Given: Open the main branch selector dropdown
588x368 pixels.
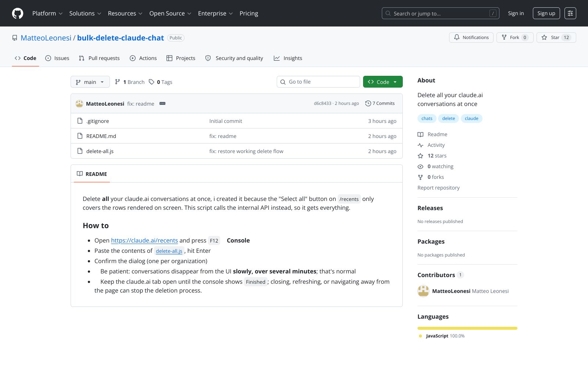Looking at the screenshot, I should tap(90, 82).
